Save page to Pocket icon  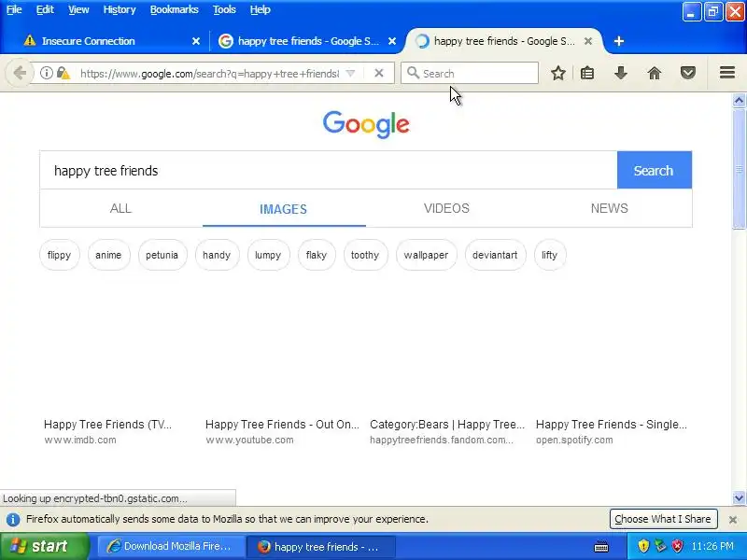pos(687,73)
